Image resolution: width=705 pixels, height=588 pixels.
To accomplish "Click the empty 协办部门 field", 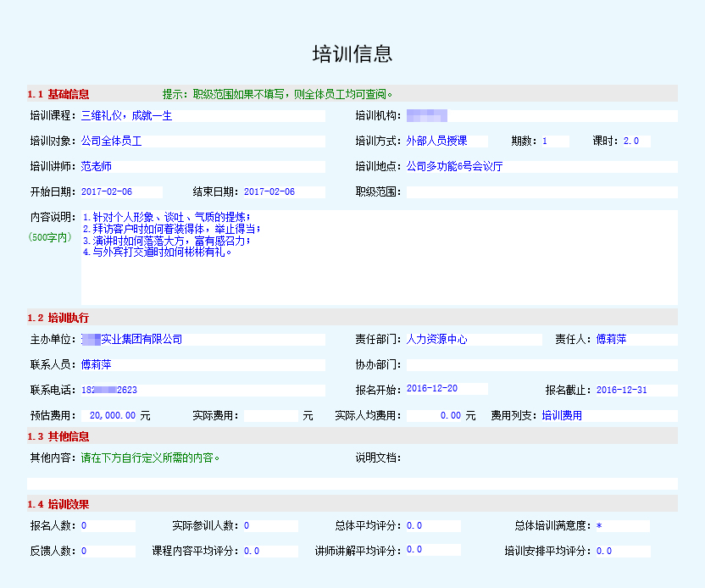I will (541, 364).
